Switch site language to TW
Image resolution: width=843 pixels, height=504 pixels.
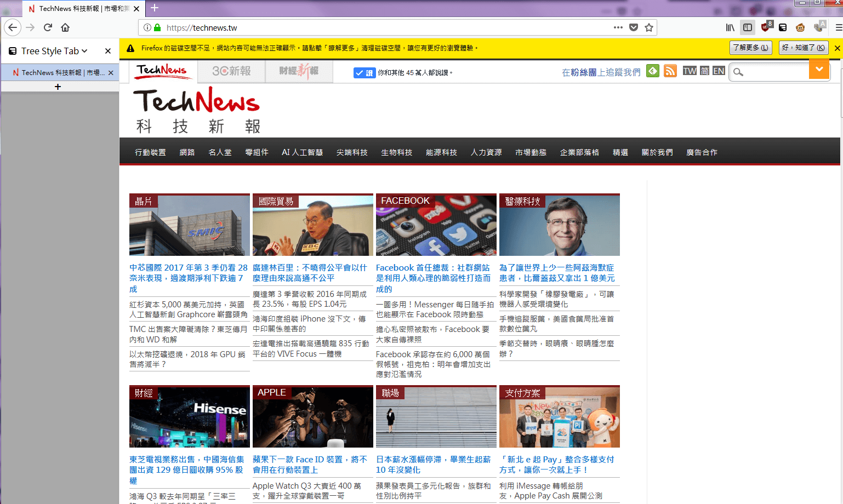click(690, 71)
